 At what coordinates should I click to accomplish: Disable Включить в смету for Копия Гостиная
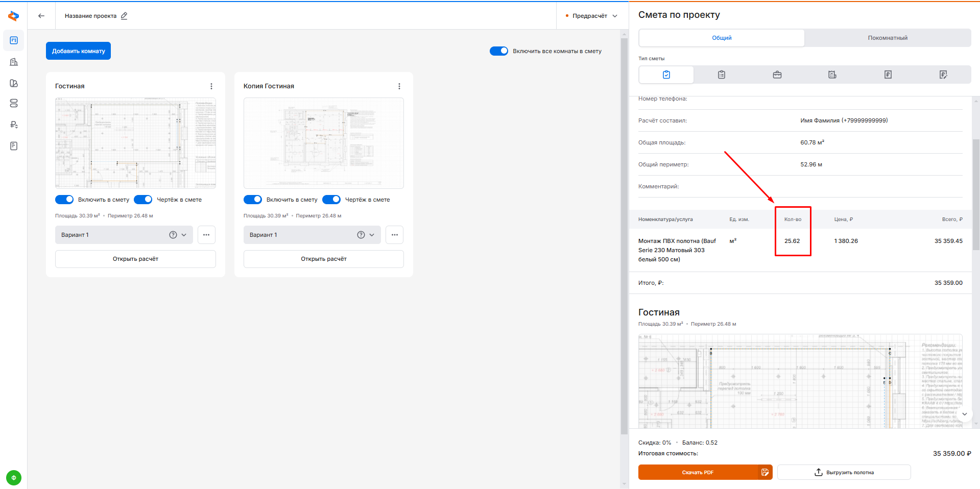pos(253,200)
